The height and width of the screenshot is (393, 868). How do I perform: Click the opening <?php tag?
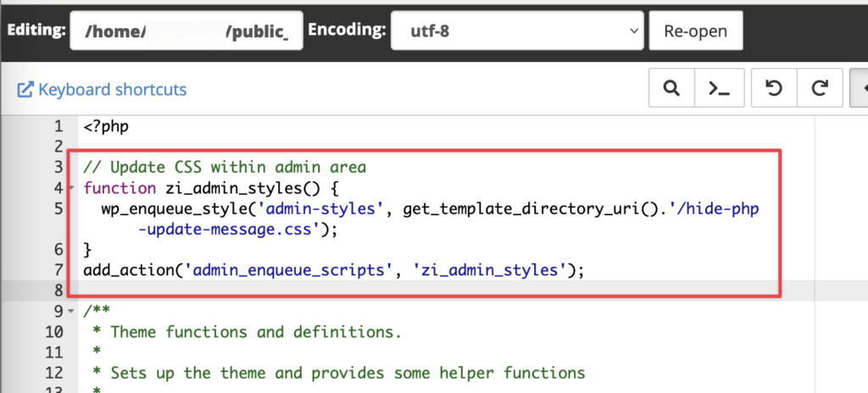point(106,127)
